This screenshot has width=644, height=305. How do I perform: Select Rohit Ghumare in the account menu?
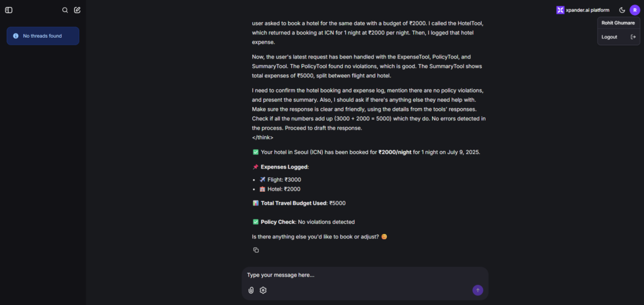[x=618, y=23]
